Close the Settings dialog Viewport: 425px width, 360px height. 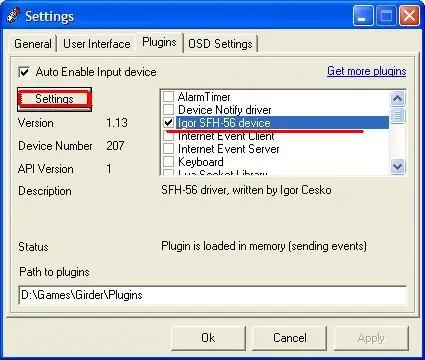tap(409, 16)
